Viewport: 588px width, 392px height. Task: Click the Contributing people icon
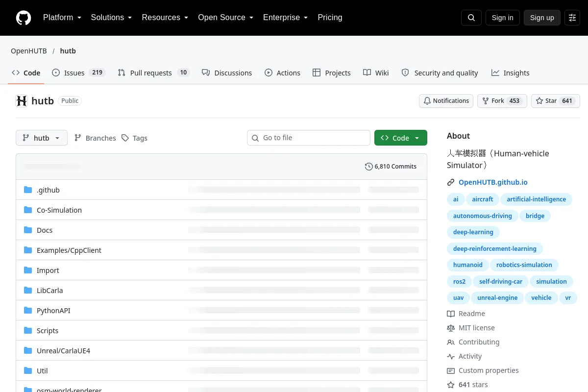tap(451, 342)
